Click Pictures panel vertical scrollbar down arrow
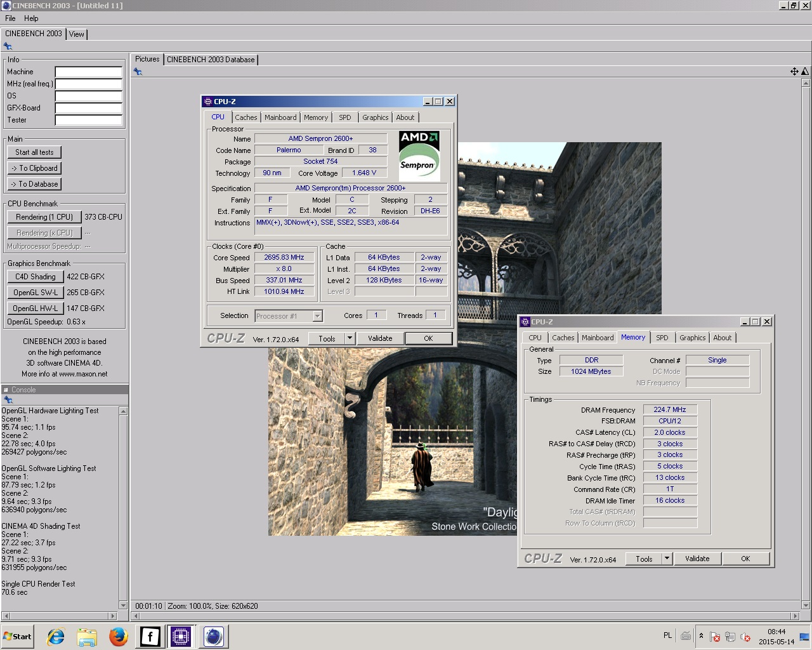This screenshot has width=812, height=650. (806, 606)
